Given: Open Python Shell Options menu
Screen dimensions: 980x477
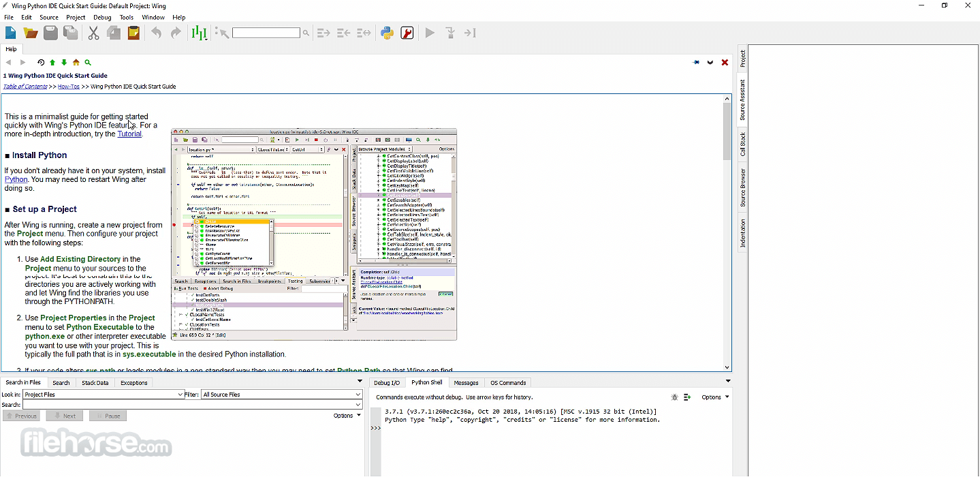Looking at the screenshot, I should (715, 397).
